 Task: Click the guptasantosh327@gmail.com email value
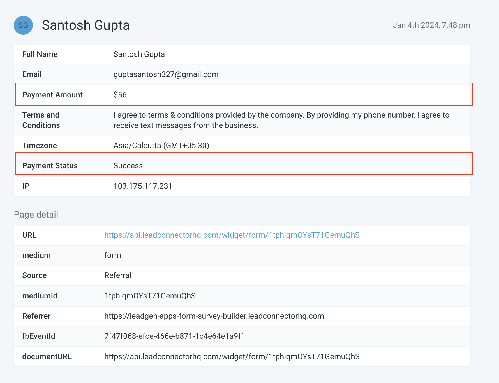point(166,74)
